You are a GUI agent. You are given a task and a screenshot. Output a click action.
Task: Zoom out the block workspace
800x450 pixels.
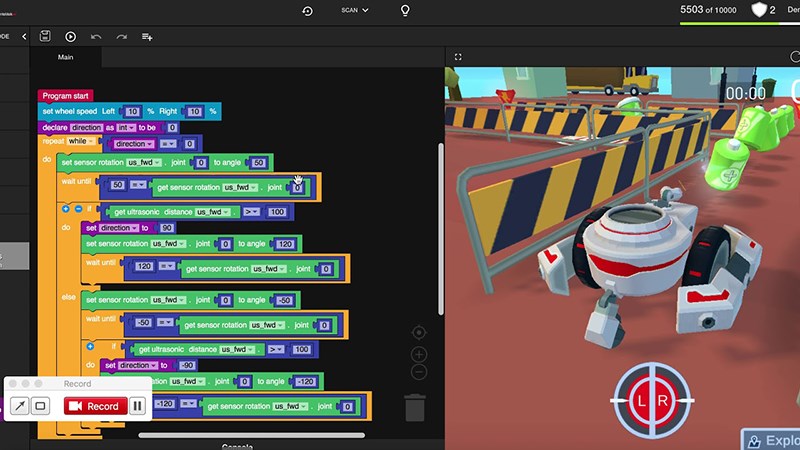point(419,372)
